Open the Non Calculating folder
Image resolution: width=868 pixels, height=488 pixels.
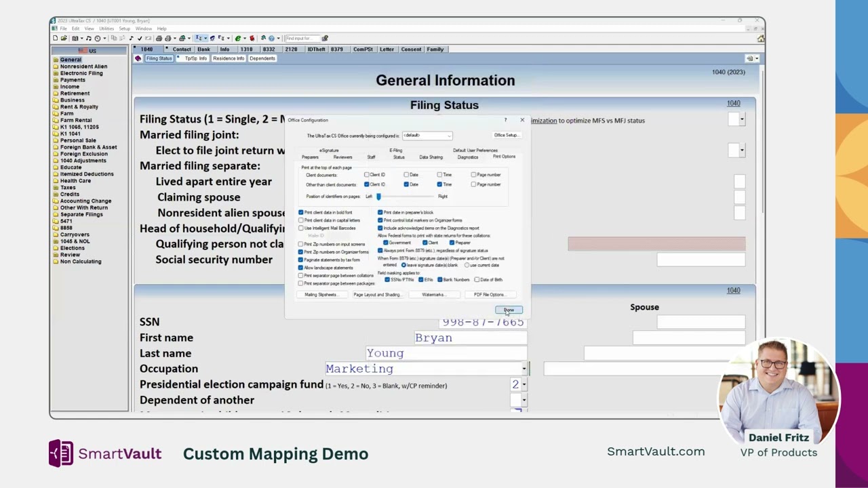coord(81,262)
